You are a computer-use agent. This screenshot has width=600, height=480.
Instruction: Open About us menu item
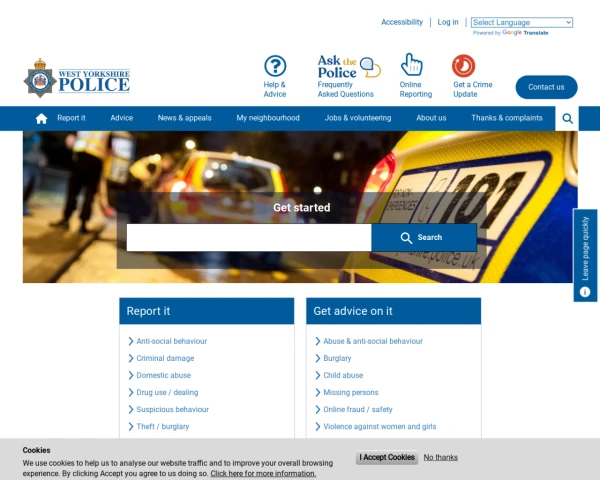click(431, 118)
